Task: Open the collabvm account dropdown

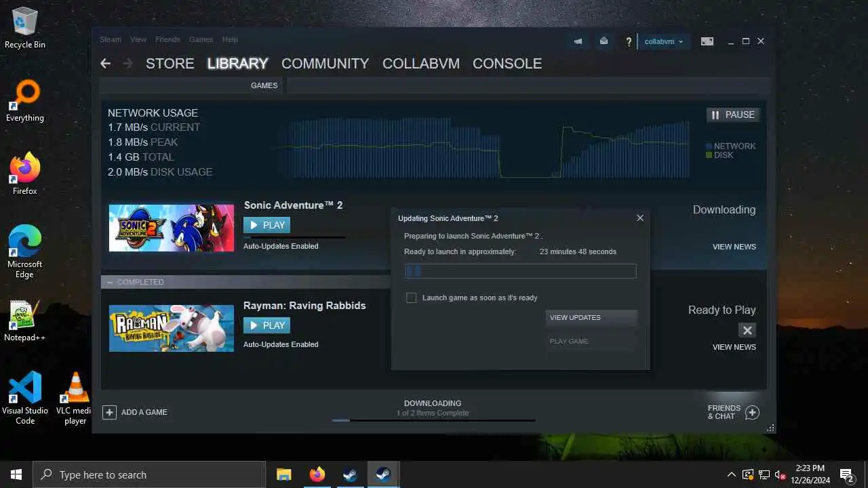Action: pyautogui.click(x=664, y=41)
